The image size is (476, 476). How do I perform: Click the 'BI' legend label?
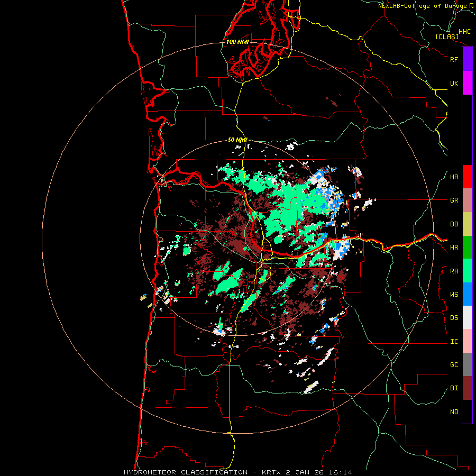pos(454,388)
